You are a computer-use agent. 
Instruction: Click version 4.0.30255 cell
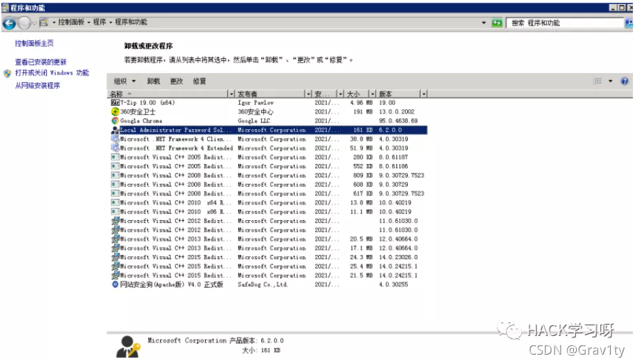coord(393,284)
